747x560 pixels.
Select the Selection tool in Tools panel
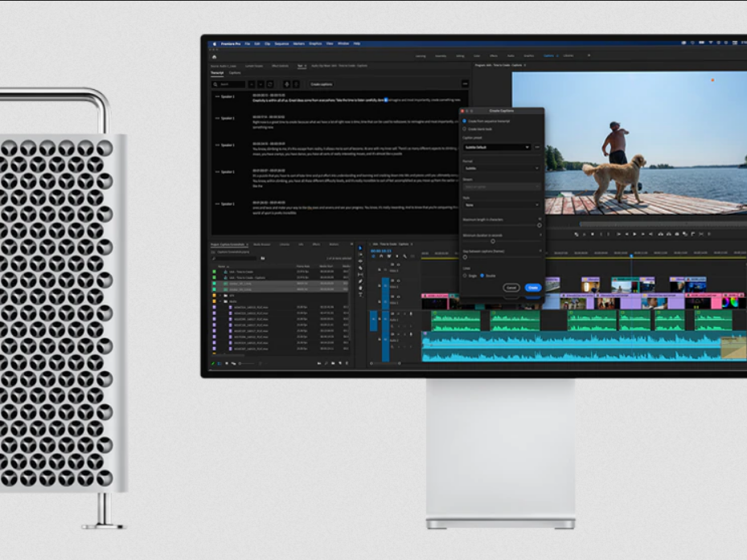pos(360,248)
